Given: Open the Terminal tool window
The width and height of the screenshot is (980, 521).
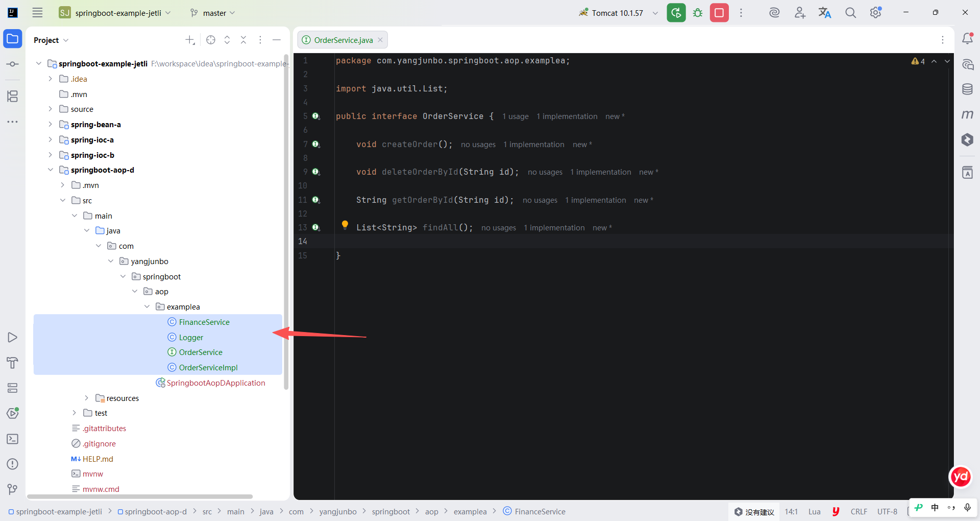Looking at the screenshot, I should 13,439.
